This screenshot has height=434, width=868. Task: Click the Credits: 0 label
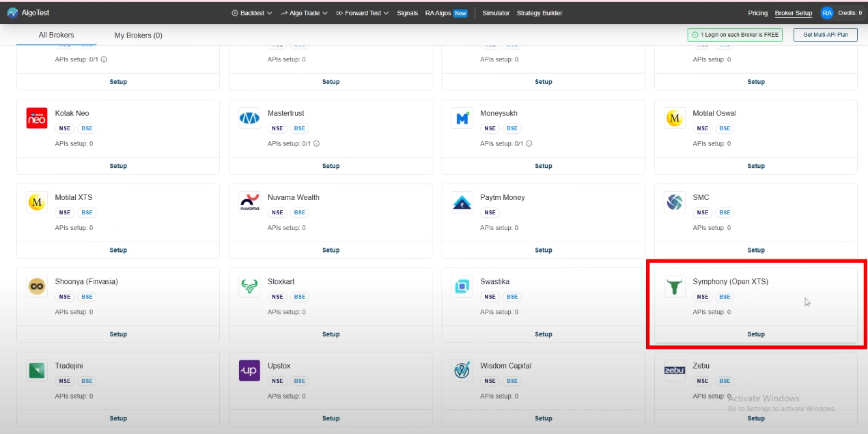850,13
